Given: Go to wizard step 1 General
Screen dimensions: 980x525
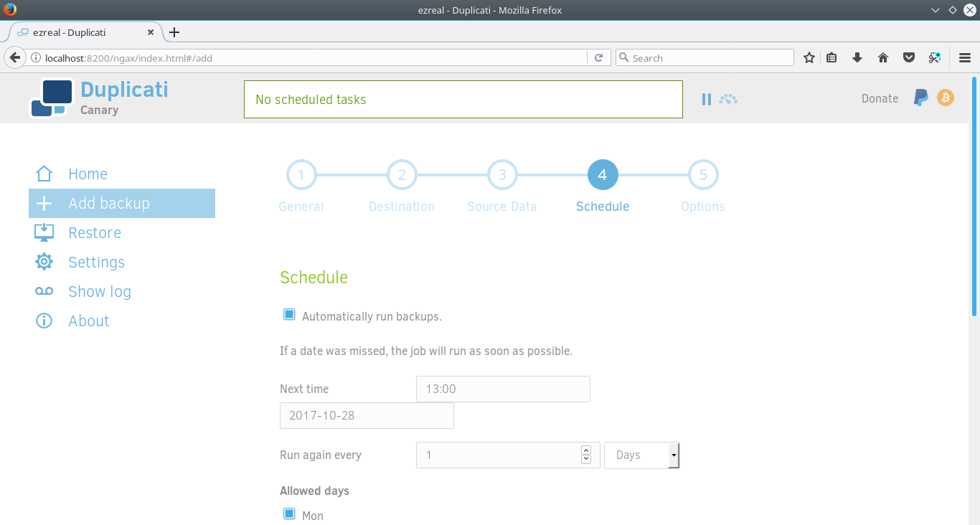Looking at the screenshot, I should (x=301, y=175).
